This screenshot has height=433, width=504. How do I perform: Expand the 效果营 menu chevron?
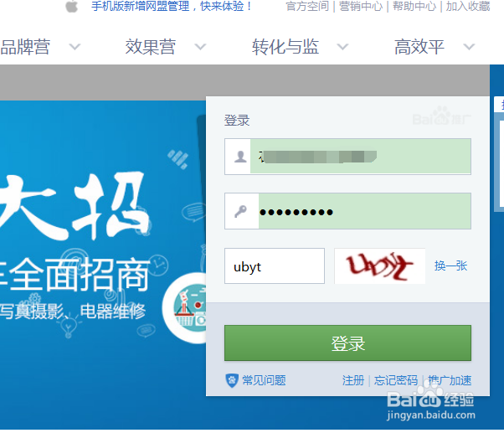(200, 47)
